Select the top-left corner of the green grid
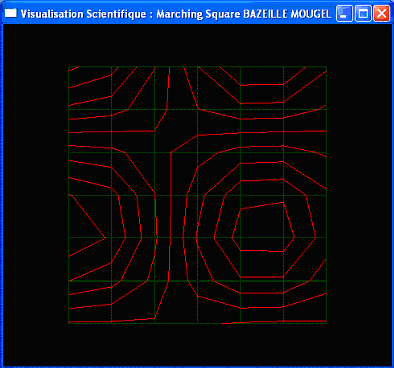 tap(69, 67)
